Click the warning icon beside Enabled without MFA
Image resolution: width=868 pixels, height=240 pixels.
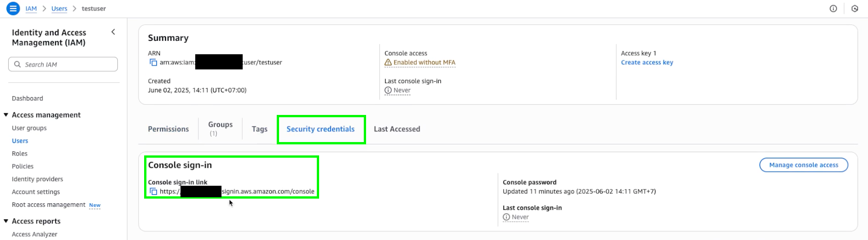(388, 63)
